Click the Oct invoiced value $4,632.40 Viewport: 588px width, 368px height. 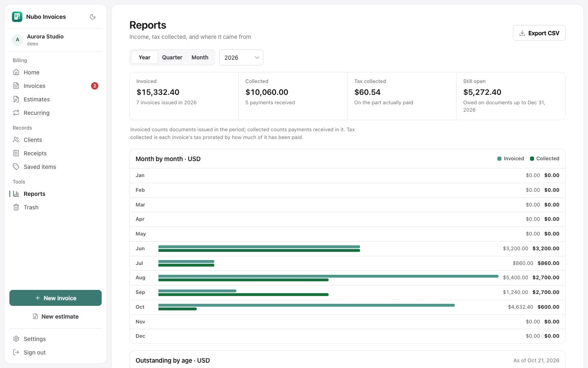click(x=521, y=307)
